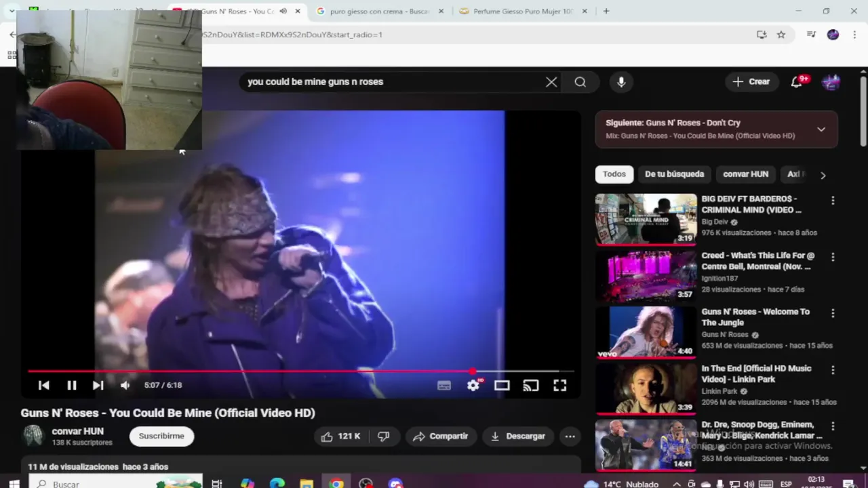The height and width of the screenshot is (488, 868).
Task: Like the video with 121 K
Action: coord(341,436)
